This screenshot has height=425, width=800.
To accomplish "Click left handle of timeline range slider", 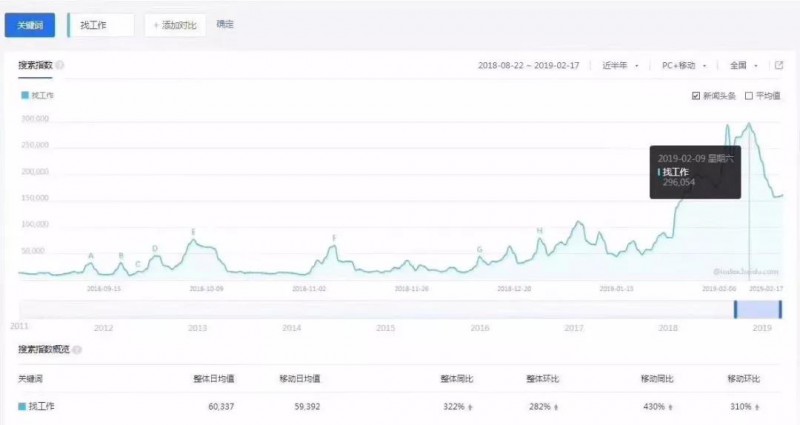I will (x=735, y=310).
